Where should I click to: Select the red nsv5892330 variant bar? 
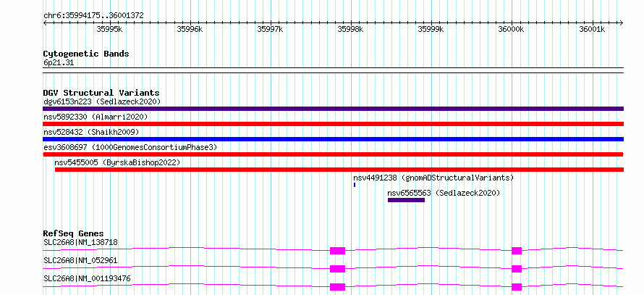pyautogui.click(x=333, y=124)
